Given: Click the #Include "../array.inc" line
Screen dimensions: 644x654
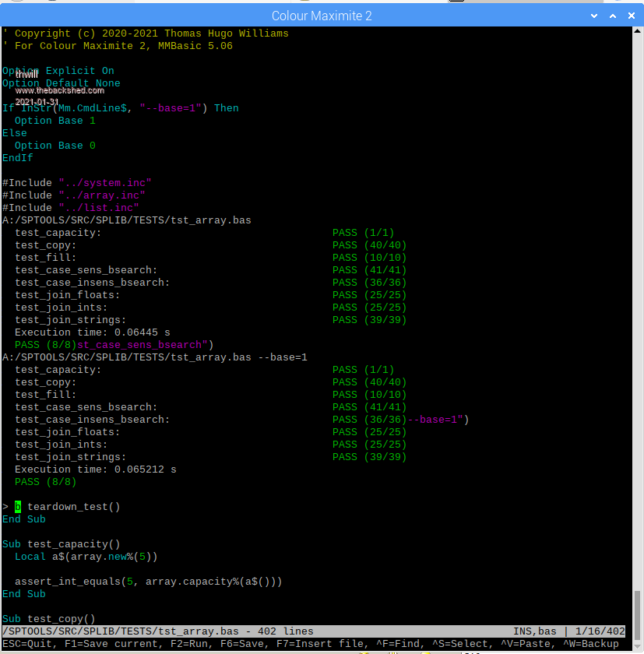Looking at the screenshot, I should point(74,195).
